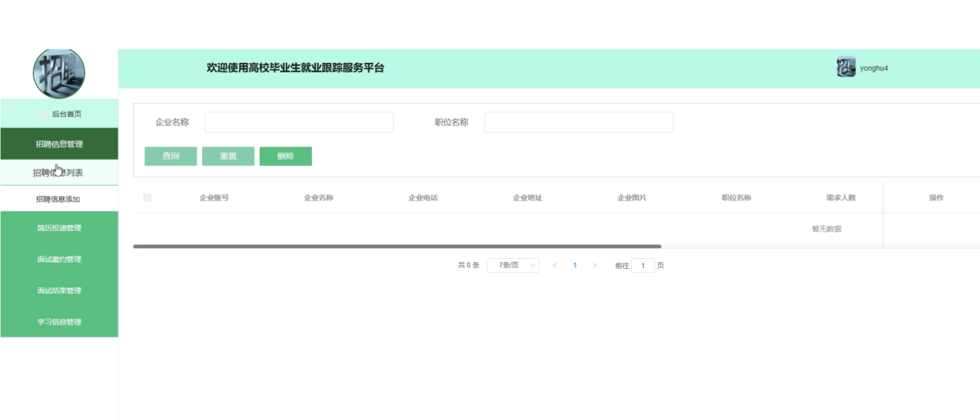Open the yonghu4 user avatar icon

(x=846, y=67)
